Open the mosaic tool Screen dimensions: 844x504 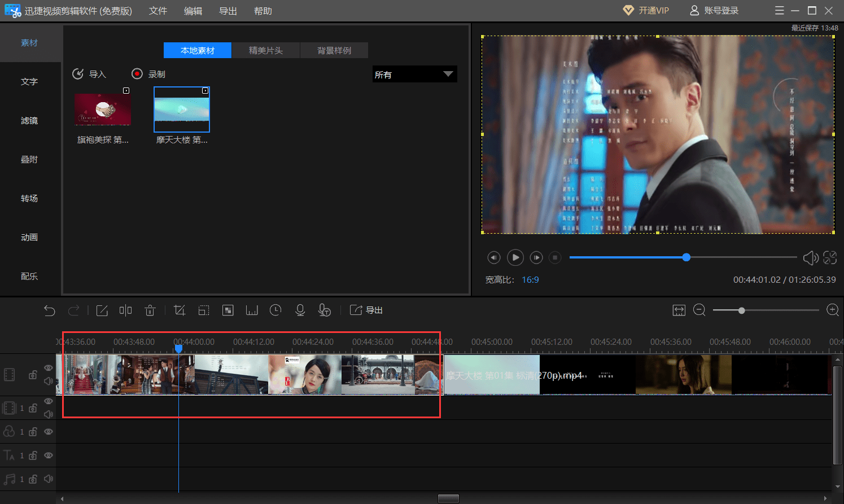pyautogui.click(x=228, y=310)
